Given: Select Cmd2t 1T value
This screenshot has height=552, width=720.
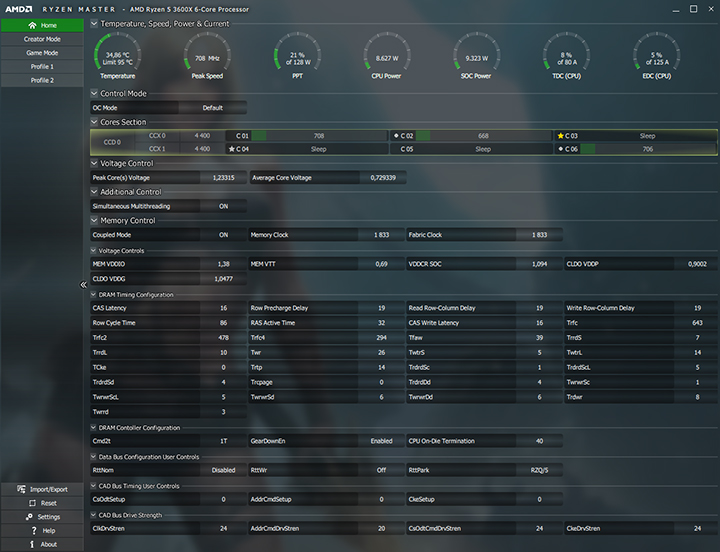Looking at the screenshot, I should tap(223, 441).
